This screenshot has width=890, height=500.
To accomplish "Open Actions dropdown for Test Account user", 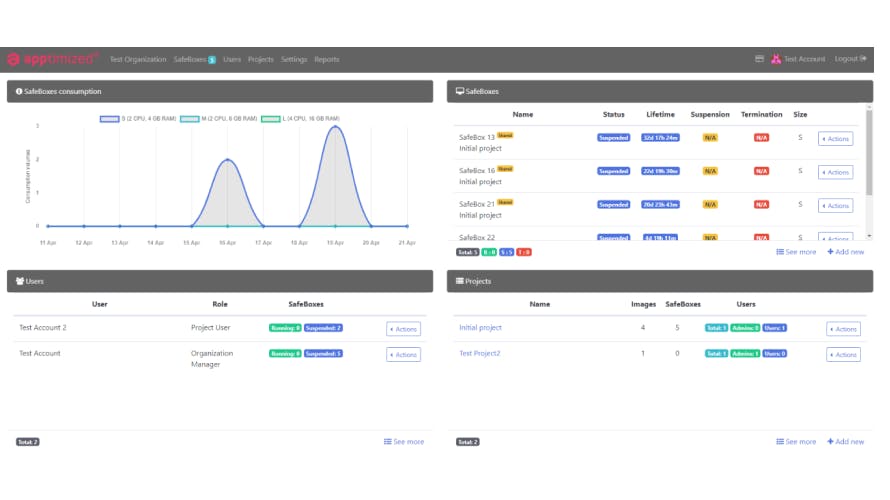I will click(x=404, y=355).
